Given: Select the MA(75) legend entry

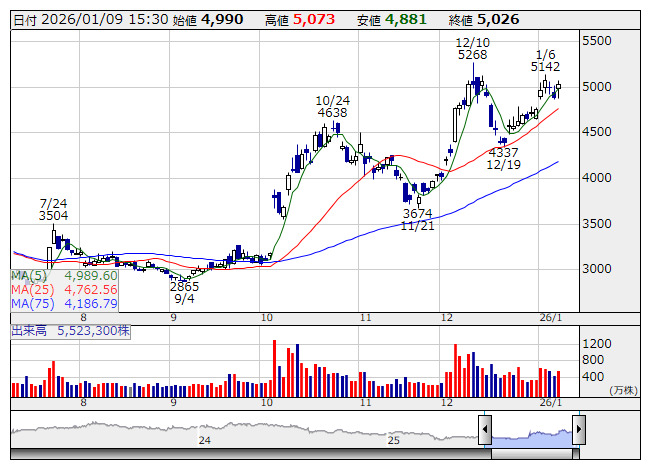Looking at the screenshot, I should point(64,303).
